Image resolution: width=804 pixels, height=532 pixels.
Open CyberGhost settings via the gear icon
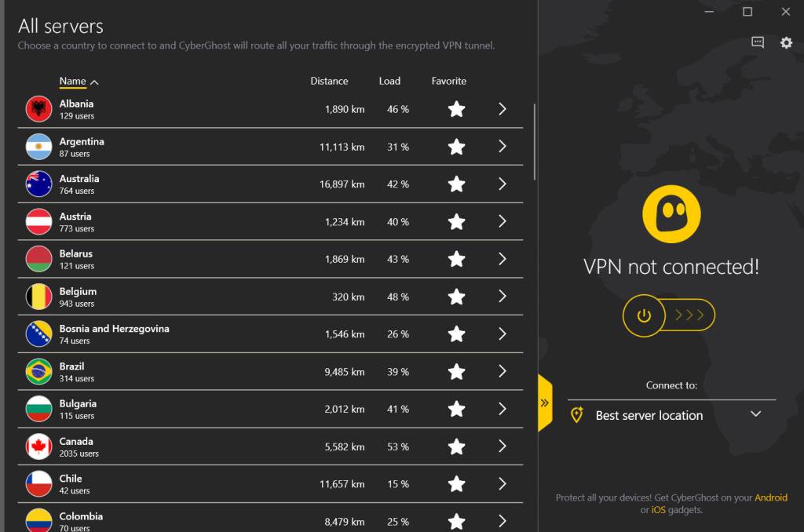[786, 43]
